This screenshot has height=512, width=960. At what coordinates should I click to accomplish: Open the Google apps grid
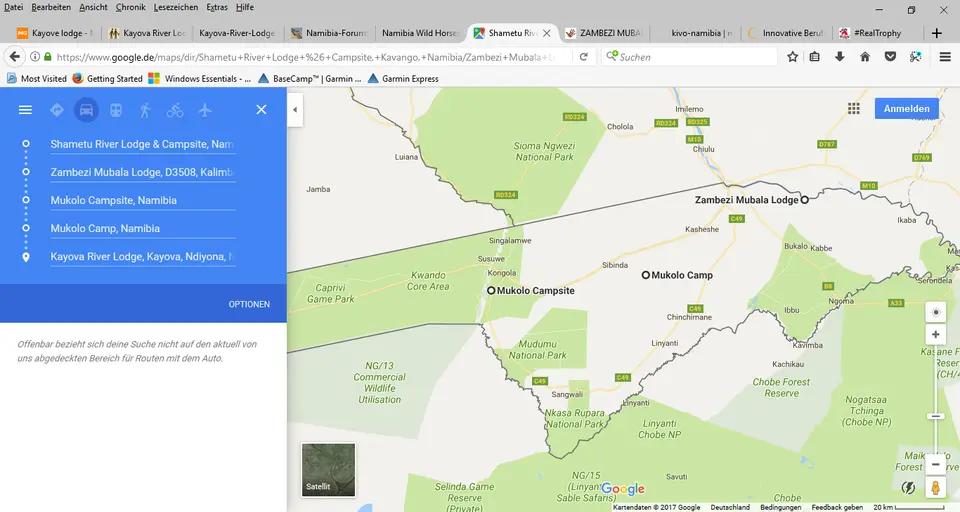point(853,108)
